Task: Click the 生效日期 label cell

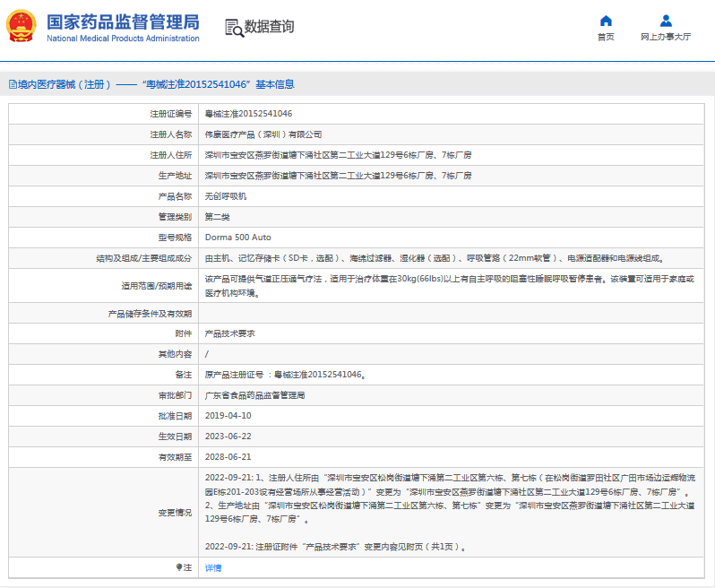Action: coord(104,437)
